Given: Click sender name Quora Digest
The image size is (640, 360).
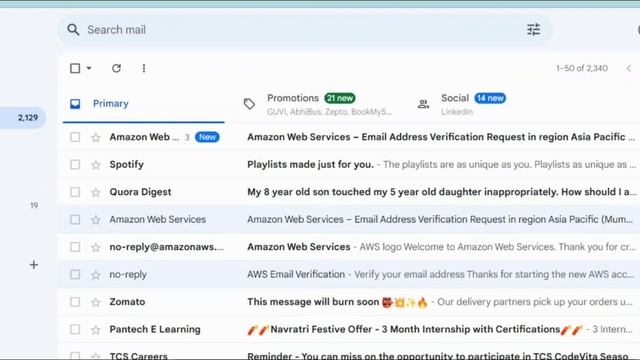Looking at the screenshot, I should click(x=140, y=192).
